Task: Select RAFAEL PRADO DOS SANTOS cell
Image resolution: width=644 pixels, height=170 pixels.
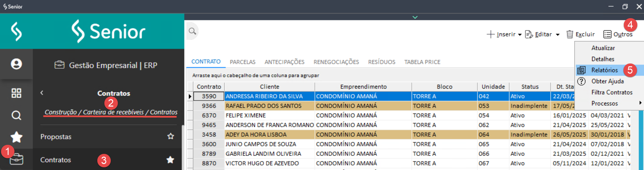Action: pyautogui.click(x=270, y=106)
